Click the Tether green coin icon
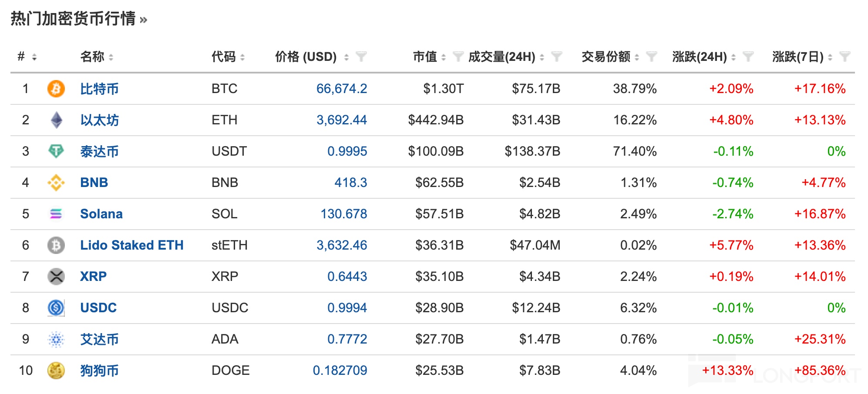This screenshot has height=394, width=868. [56, 151]
